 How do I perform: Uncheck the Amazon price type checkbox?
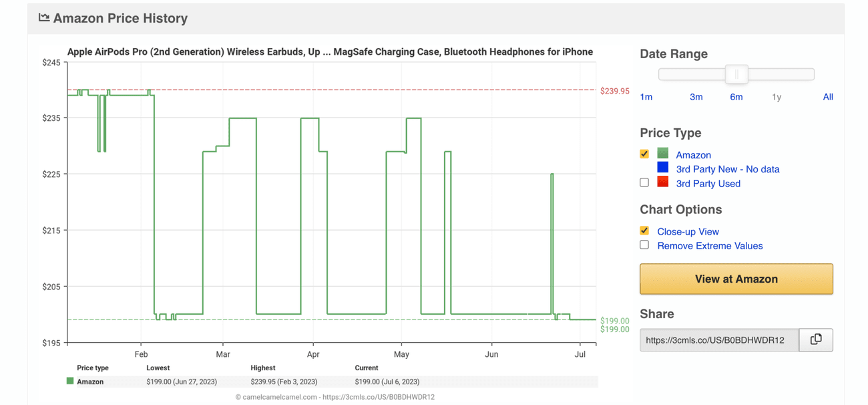(644, 154)
